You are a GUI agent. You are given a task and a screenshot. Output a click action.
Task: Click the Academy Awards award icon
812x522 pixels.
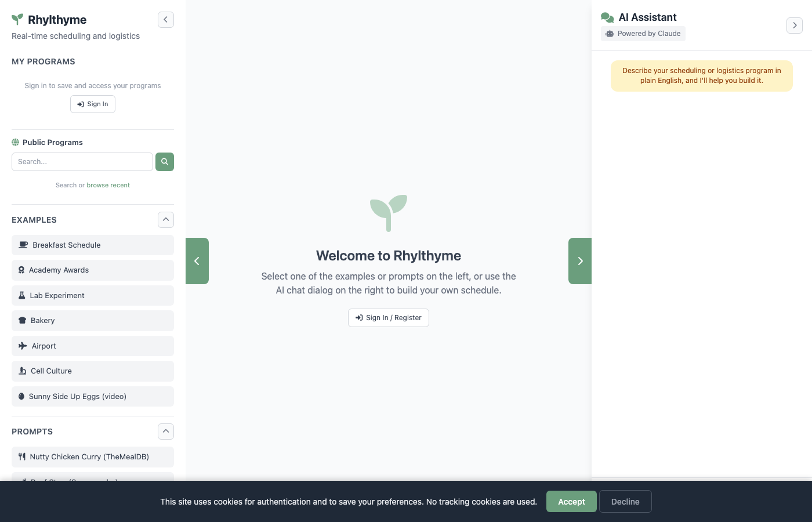[21, 270]
